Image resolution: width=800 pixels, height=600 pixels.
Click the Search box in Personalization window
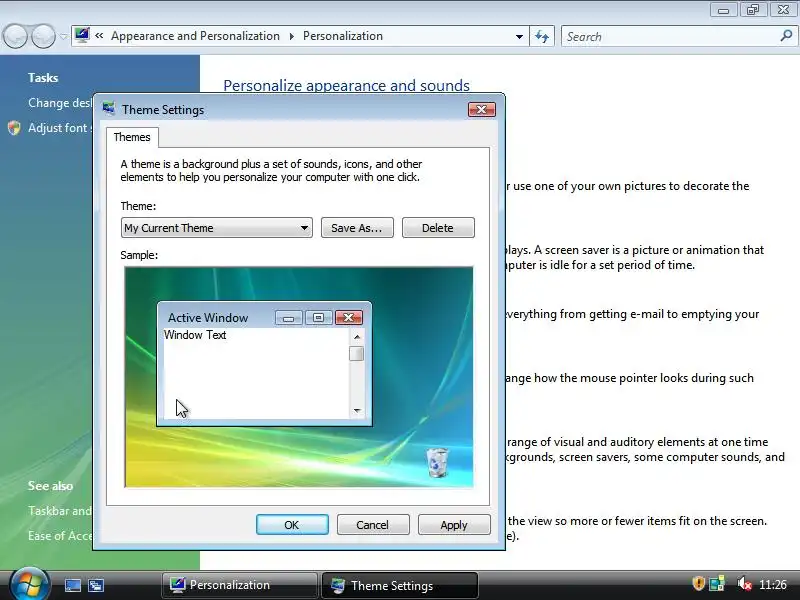[x=671, y=36]
